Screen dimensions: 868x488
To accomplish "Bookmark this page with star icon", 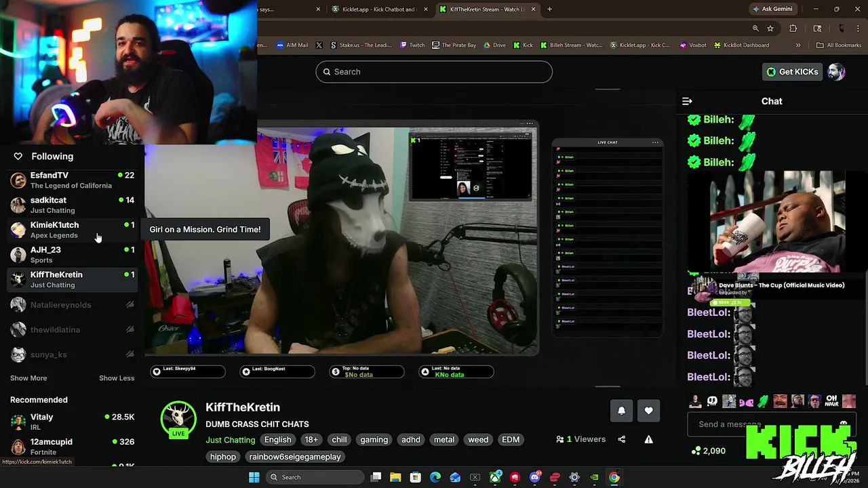I will (770, 28).
